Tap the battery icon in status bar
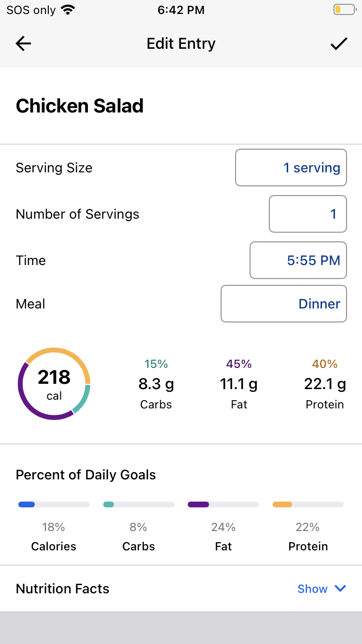This screenshot has width=362, height=644. point(344,10)
